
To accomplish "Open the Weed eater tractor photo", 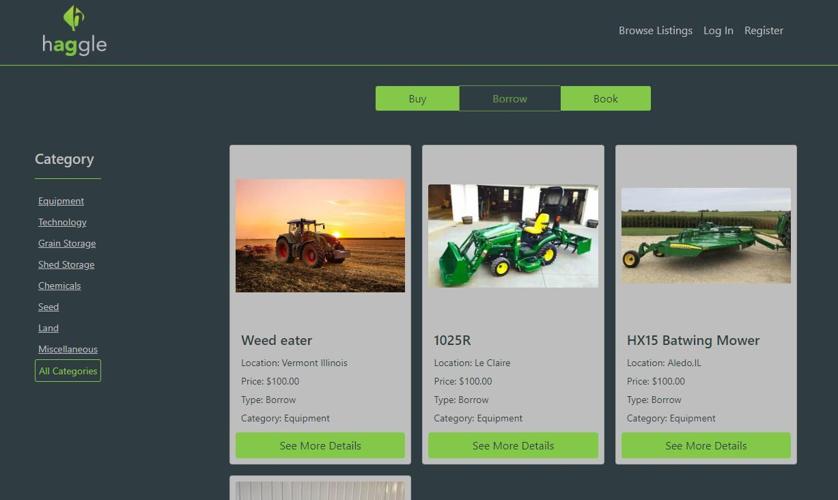I will (320, 236).
